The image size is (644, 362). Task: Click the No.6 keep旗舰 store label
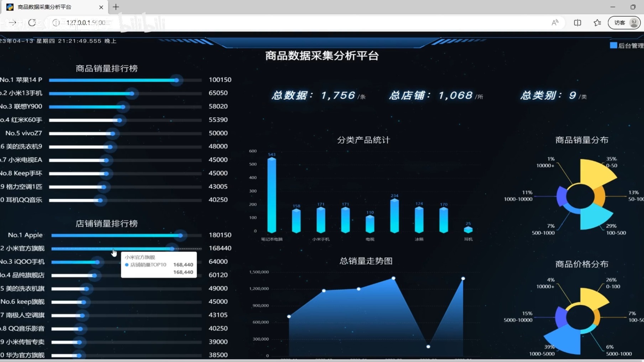point(22,301)
